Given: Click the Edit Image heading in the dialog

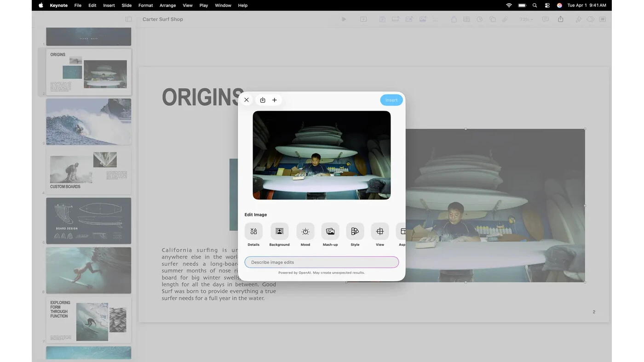Looking at the screenshot, I should [256, 215].
